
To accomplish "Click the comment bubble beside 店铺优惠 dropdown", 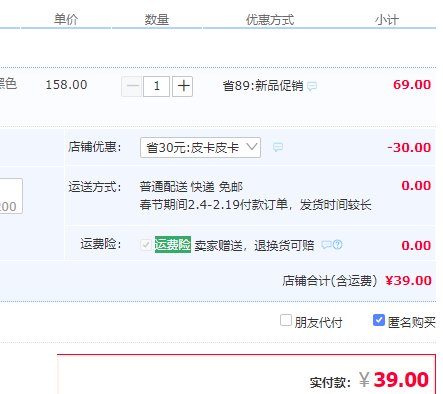I will (x=278, y=147).
